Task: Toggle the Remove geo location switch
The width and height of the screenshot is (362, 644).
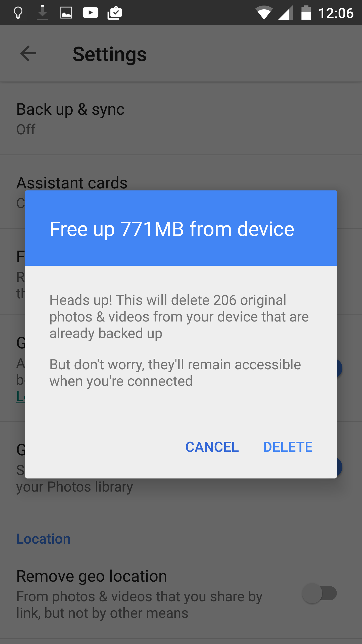Action: click(x=319, y=593)
